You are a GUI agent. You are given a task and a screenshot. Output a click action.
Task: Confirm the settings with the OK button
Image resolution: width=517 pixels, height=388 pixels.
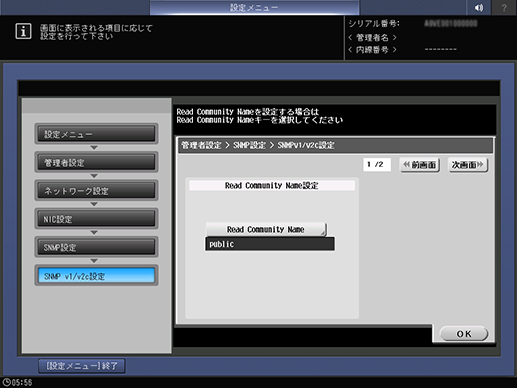click(464, 334)
